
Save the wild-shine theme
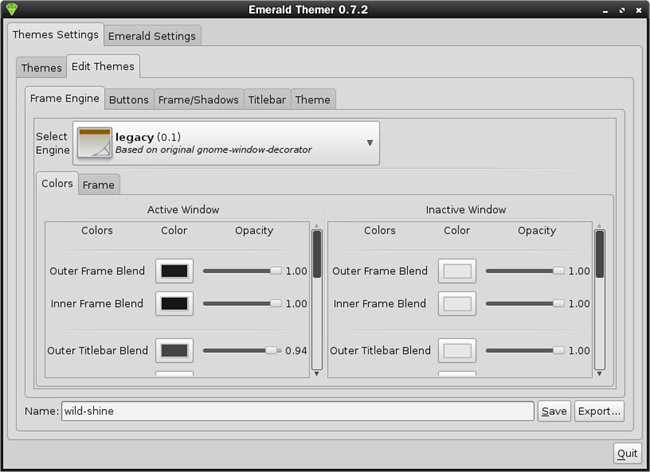(x=554, y=411)
